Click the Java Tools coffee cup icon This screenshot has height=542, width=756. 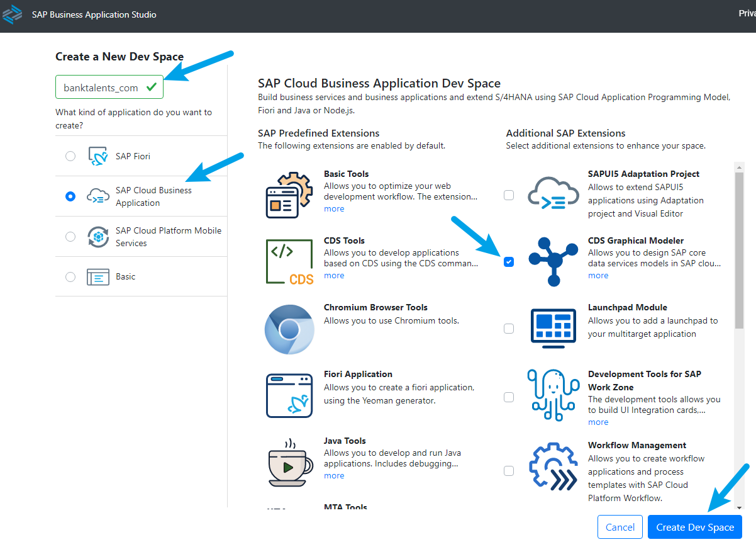coord(289,463)
